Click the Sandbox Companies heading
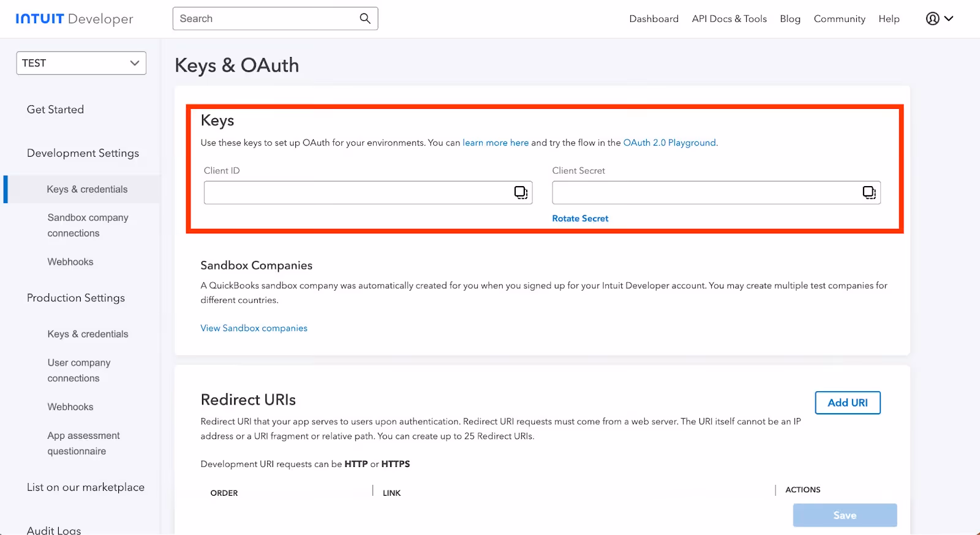This screenshot has height=535, width=980. coord(256,265)
